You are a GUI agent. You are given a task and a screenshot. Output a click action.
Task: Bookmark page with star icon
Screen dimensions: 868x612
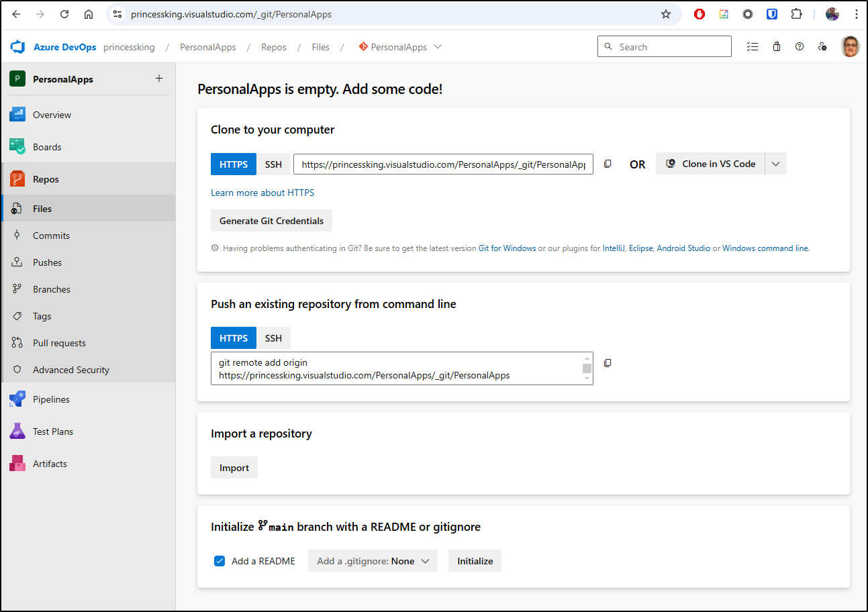pyautogui.click(x=666, y=14)
